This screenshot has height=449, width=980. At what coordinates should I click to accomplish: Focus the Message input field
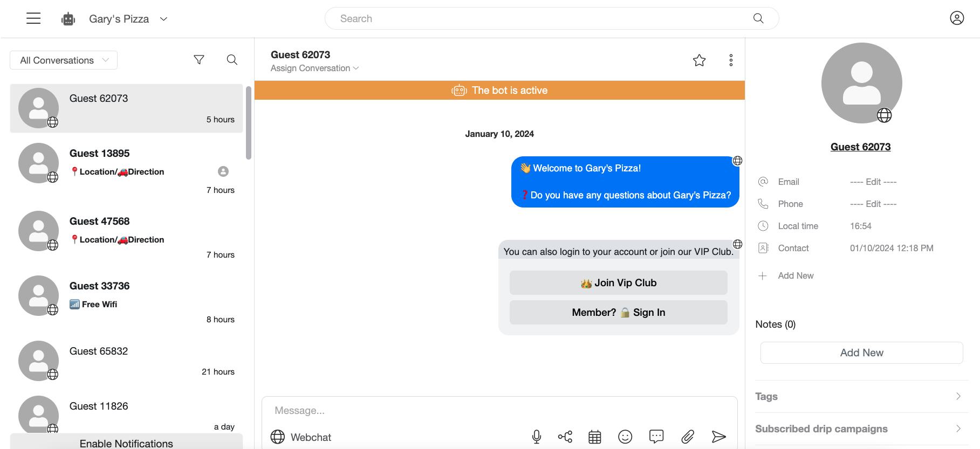(x=499, y=411)
